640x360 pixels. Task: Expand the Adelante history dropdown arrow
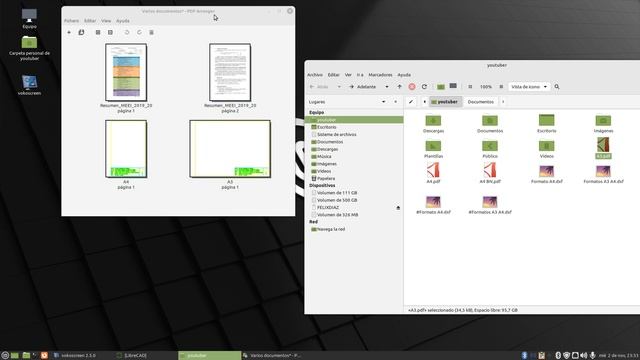(x=387, y=87)
